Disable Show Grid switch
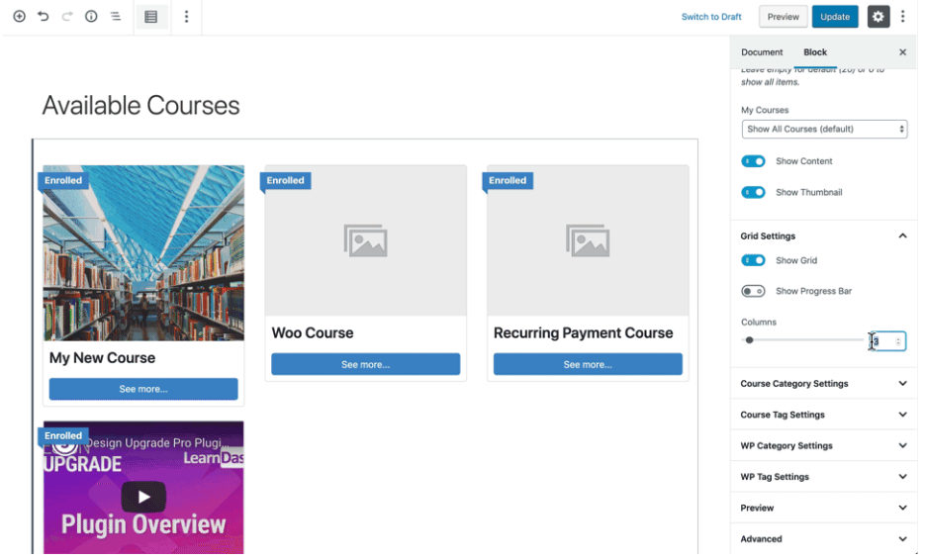 point(753,260)
